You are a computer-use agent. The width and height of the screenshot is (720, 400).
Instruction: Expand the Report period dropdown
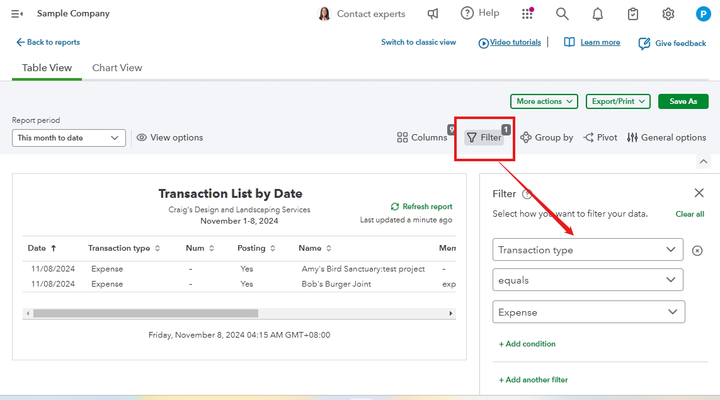pos(69,138)
